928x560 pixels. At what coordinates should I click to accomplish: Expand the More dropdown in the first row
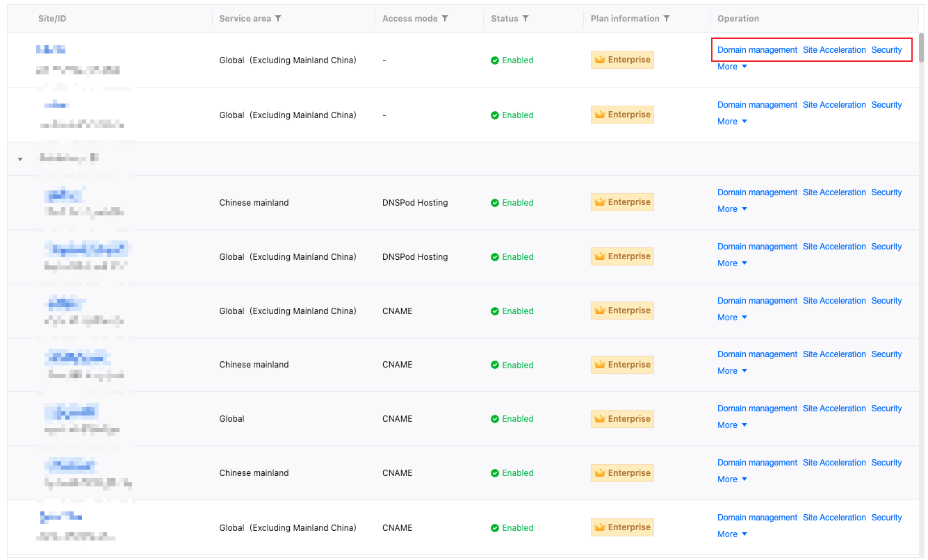(732, 67)
